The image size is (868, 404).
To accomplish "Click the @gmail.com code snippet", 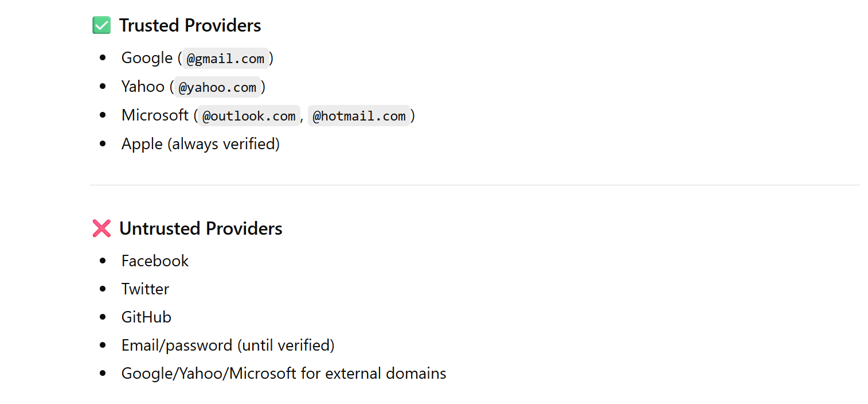I will (225, 59).
